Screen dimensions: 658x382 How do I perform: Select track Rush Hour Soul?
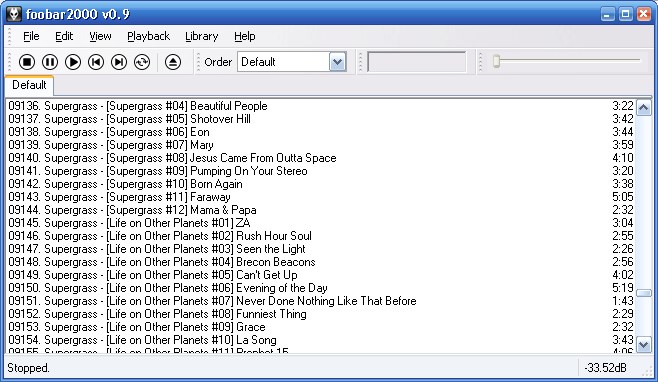tap(321, 236)
